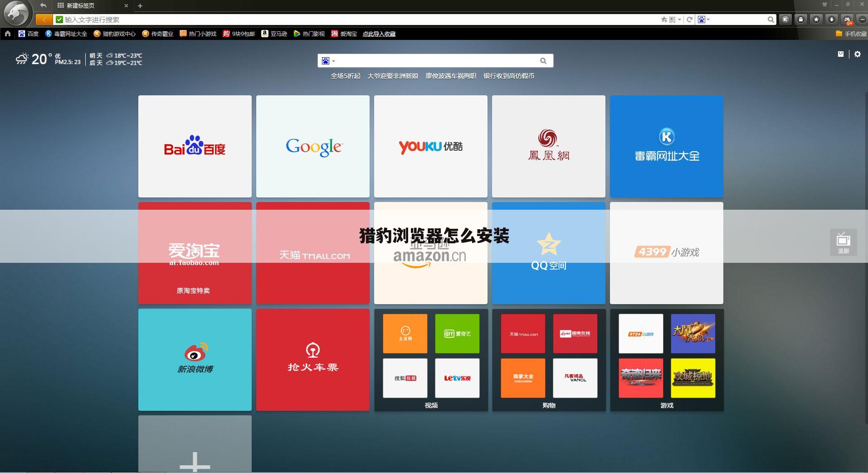Open 9724小游戏 in the 游戏 group

pos(641,334)
